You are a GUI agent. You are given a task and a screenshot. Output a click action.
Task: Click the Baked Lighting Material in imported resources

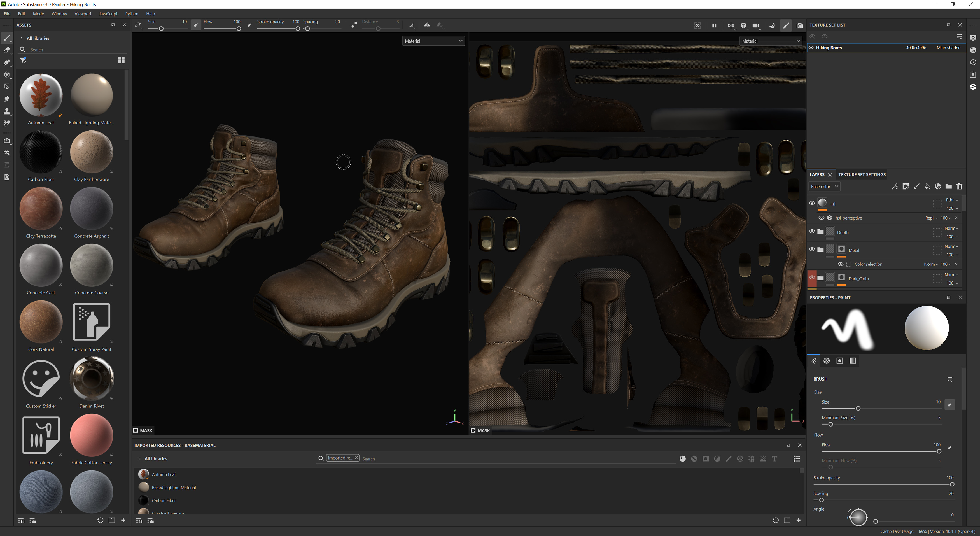coord(174,487)
